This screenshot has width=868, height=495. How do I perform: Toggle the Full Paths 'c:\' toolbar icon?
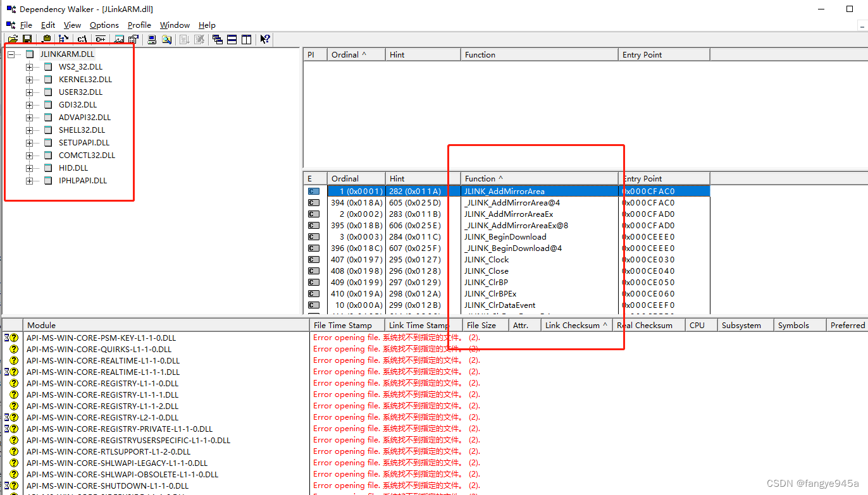tap(82, 39)
